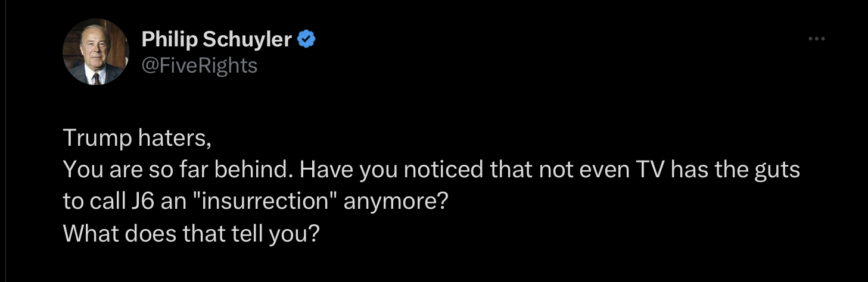Image resolution: width=868 pixels, height=282 pixels.
Task: Click the surname "Schuyler" in the header
Action: pyautogui.click(x=247, y=40)
